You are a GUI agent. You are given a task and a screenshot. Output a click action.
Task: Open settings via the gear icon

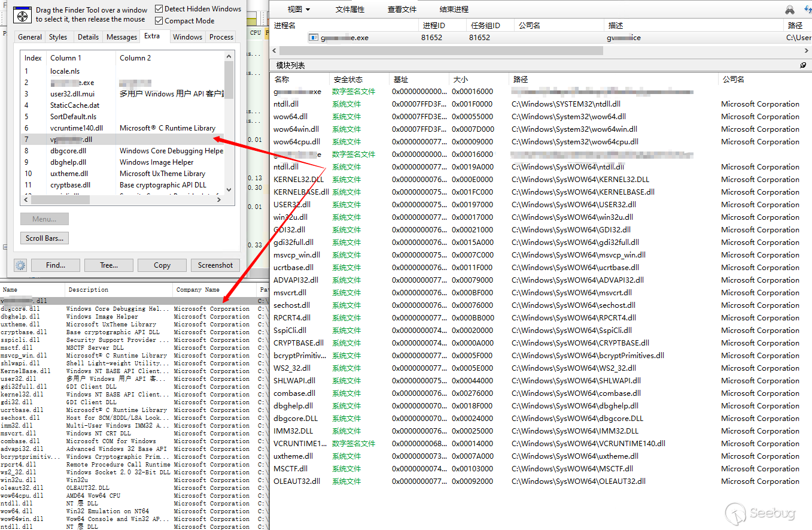pyautogui.click(x=21, y=265)
